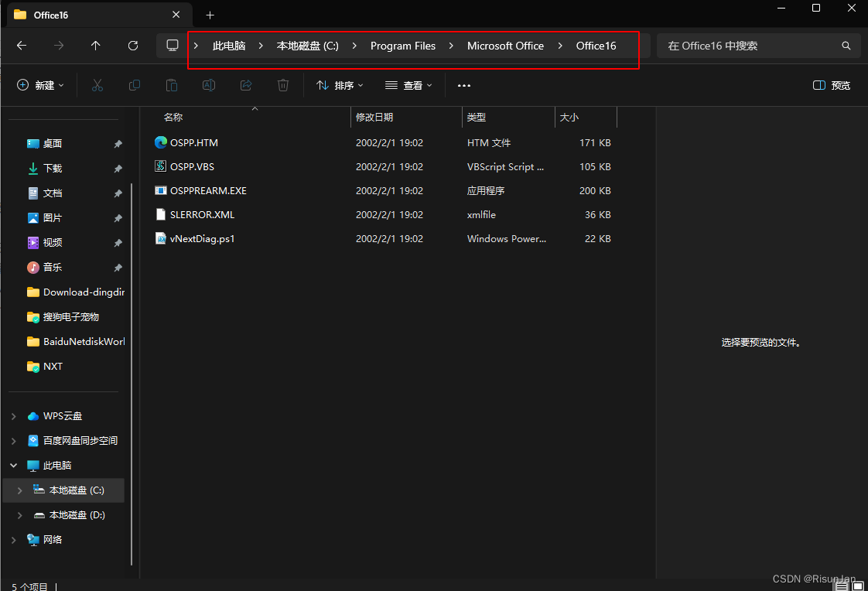
Task: Click the sidebar vertical scrollbar
Action: (x=132, y=374)
